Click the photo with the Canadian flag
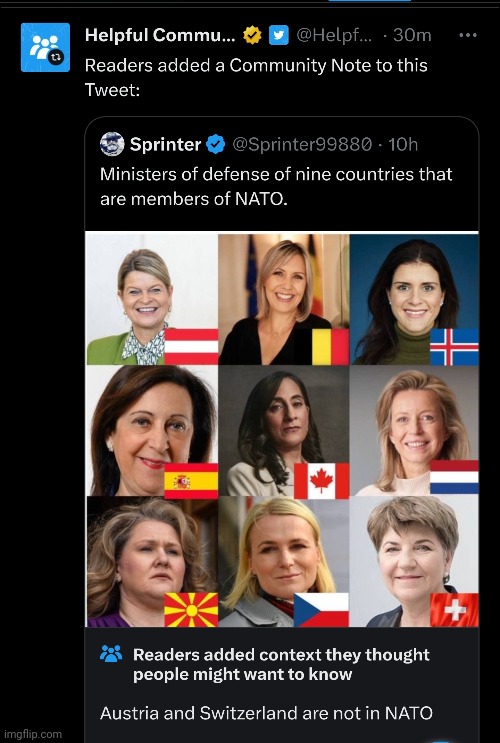 click(284, 431)
